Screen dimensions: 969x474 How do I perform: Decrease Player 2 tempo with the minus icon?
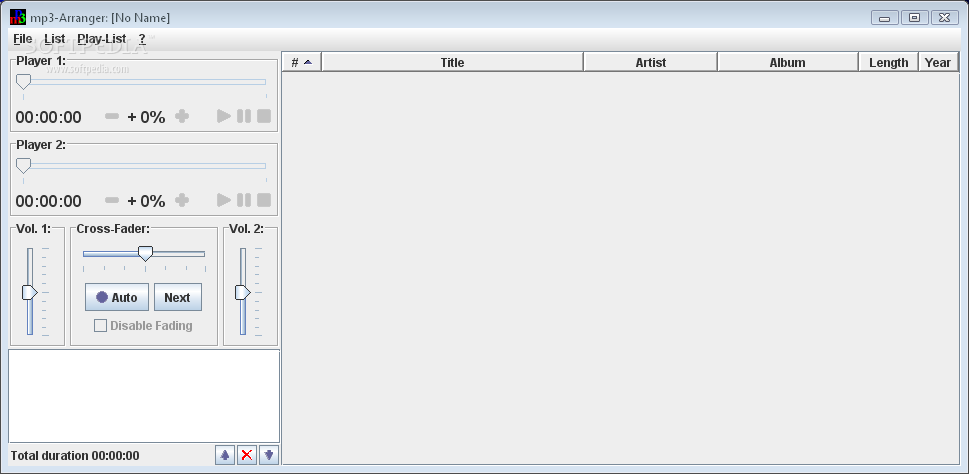[x=112, y=200]
